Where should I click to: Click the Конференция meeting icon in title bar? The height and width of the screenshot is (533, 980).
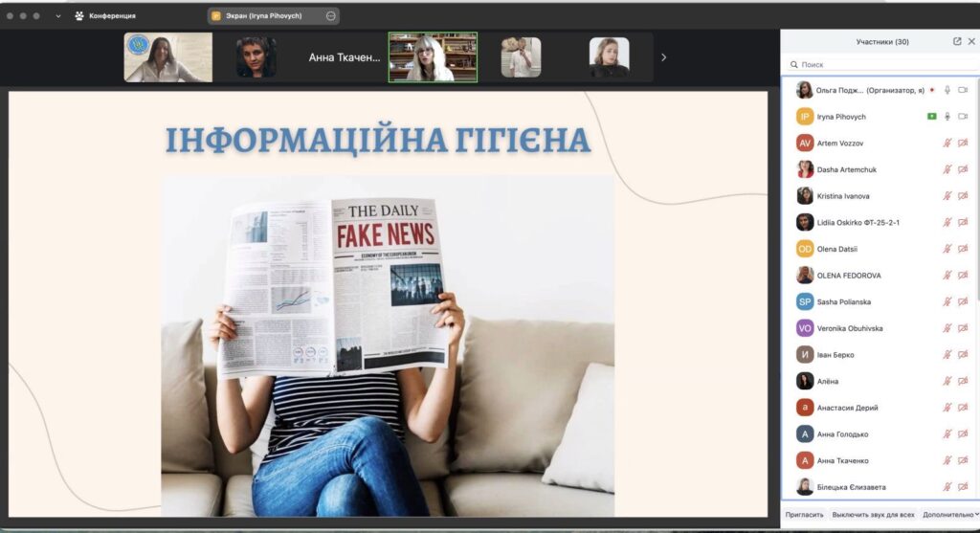79,16
